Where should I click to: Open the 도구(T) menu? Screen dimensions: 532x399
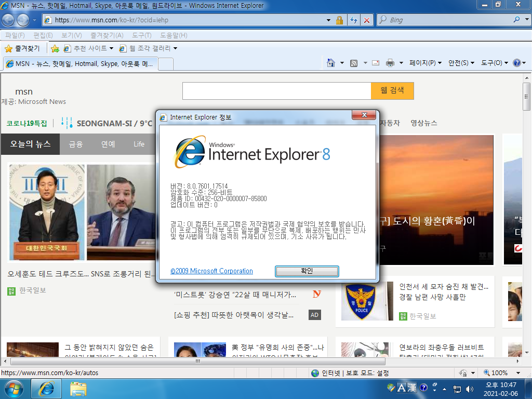point(142,35)
